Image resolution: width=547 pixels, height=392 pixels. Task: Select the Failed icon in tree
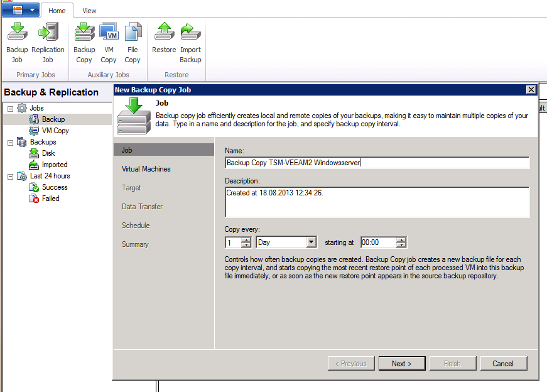34,199
